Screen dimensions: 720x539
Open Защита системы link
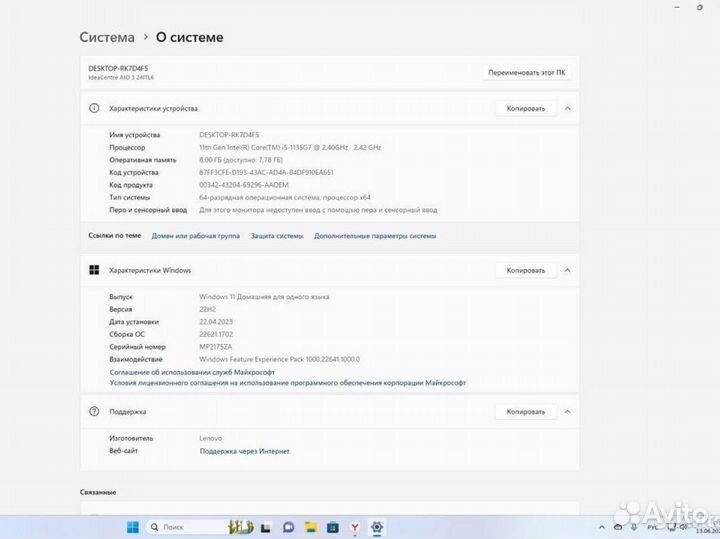click(x=277, y=236)
